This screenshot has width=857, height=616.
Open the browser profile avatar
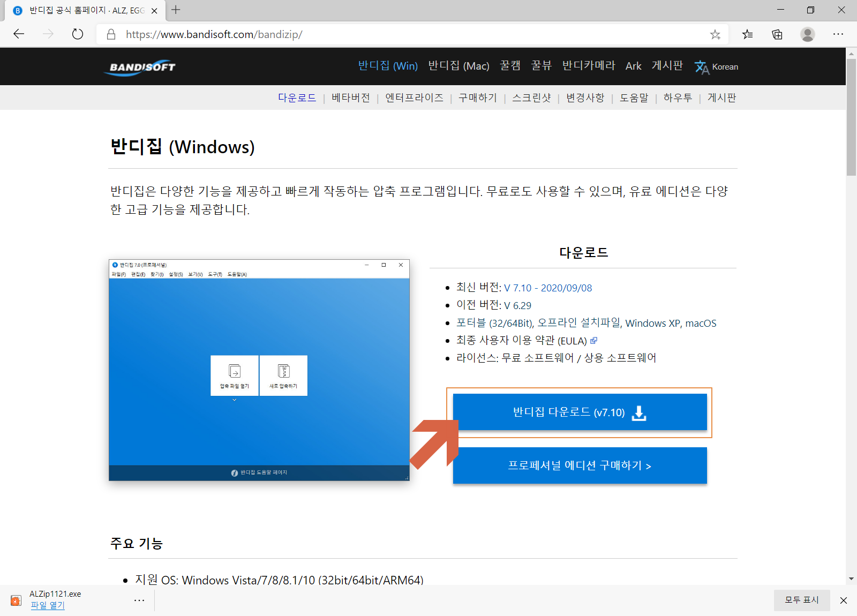[x=808, y=34]
